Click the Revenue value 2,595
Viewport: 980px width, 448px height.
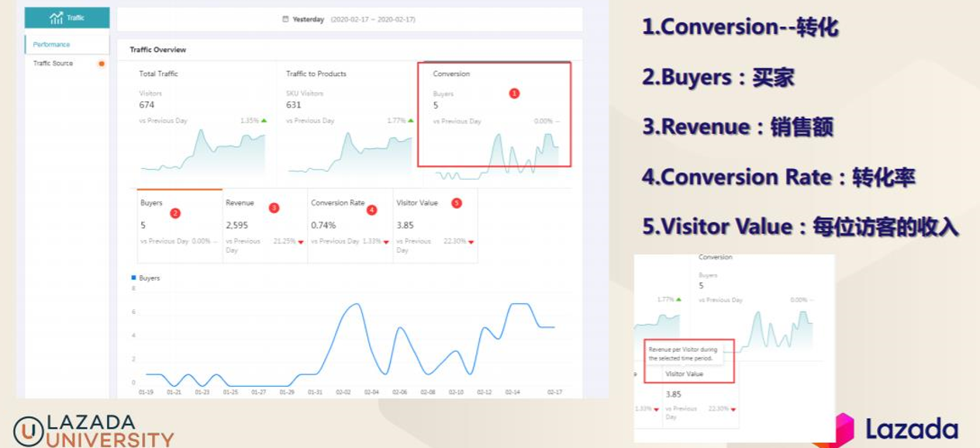[236, 225]
